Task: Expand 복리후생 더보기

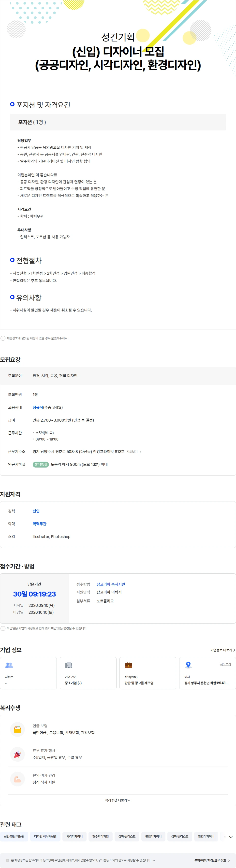Action: [118, 800]
